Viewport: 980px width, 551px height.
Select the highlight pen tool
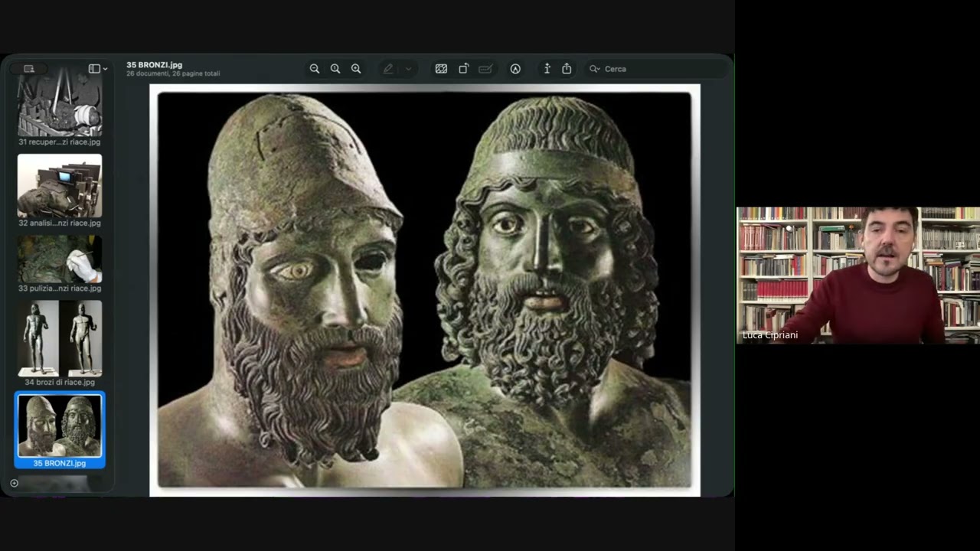(388, 69)
